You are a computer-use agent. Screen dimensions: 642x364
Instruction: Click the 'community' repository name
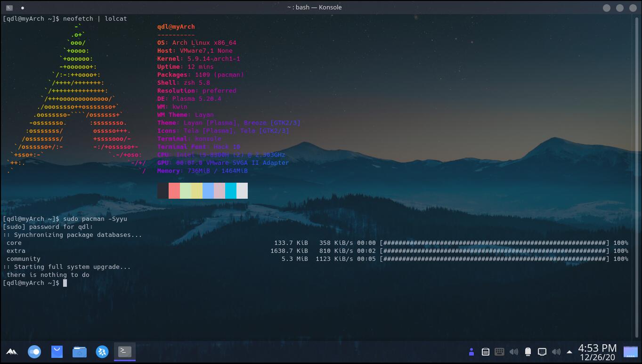pyautogui.click(x=24, y=259)
